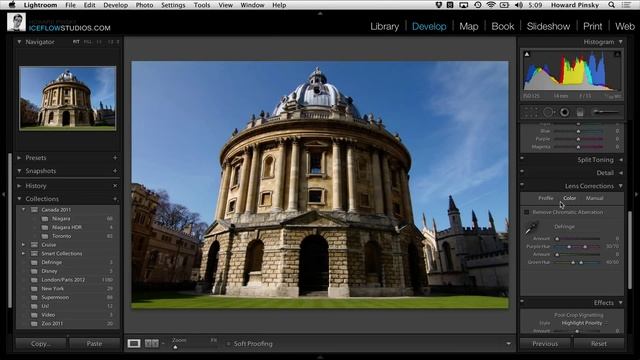Expand the Detail panel
The width and height of the screenshot is (640, 360).
click(x=621, y=173)
